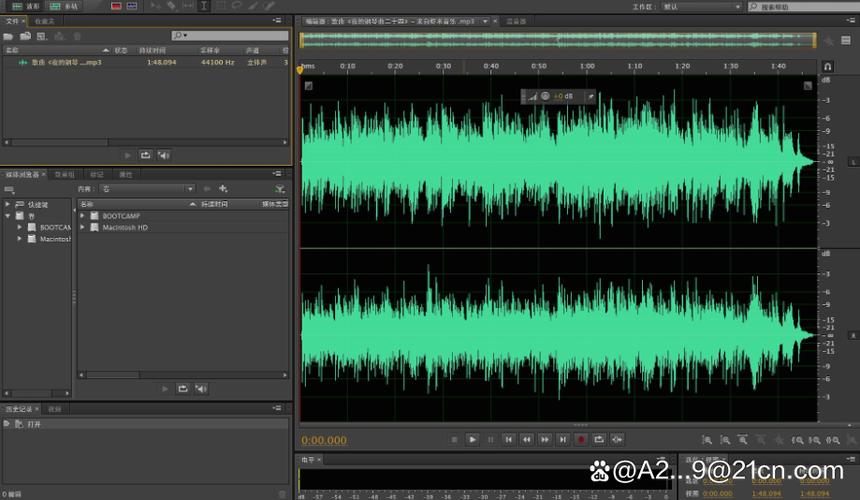Viewport: 860px width, 500px height.
Task: Click the Zoom In at Out Point icon
Action: tap(815, 440)
